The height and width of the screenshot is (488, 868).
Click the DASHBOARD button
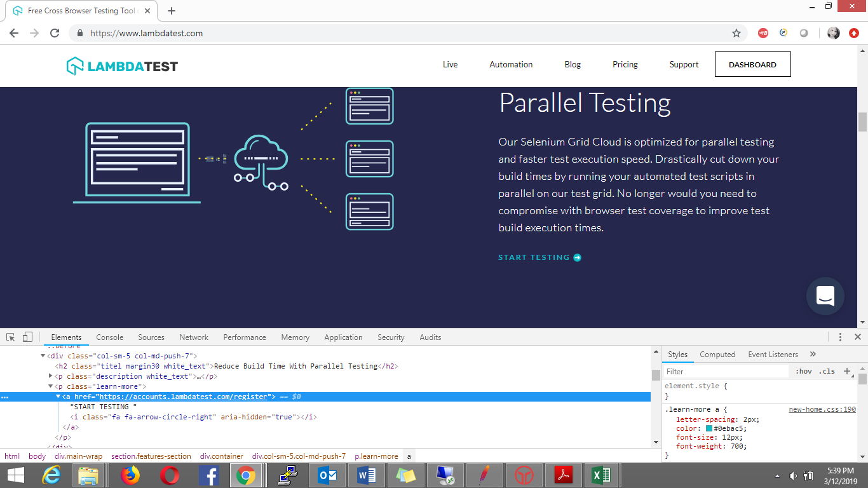click(x=752, y=64)
